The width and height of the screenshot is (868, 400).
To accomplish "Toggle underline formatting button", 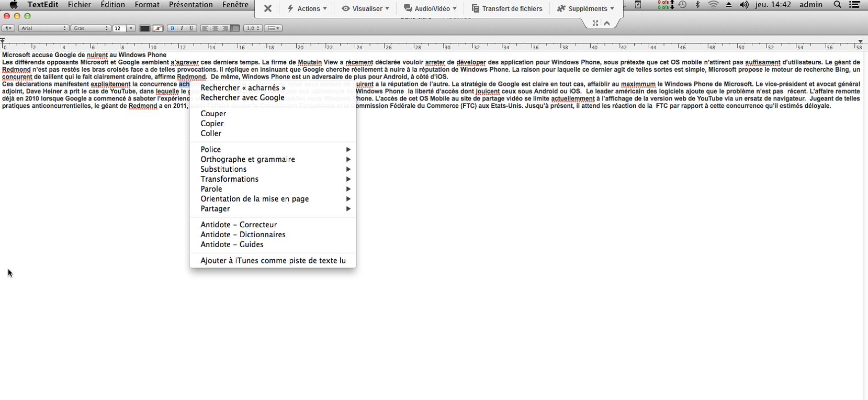I will tap(191, 28).
